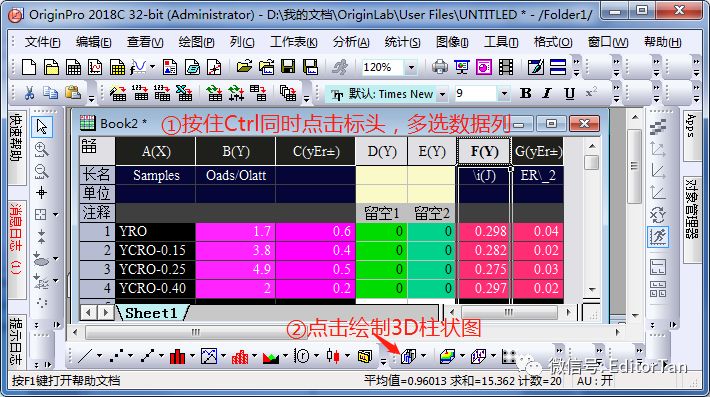The image size is (710, 397).
Task: Click the 3D bar chart icon
Action: (408, 356)
